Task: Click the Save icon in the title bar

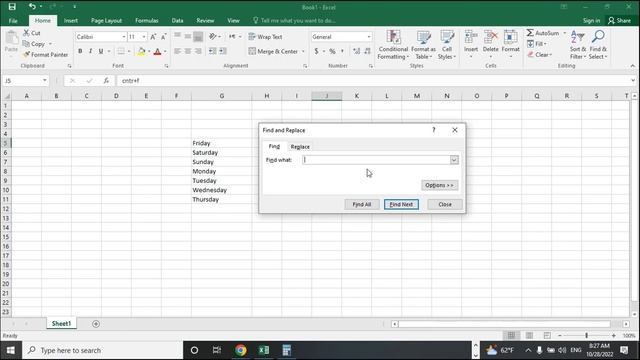Action: pyautogui.click(x=12, y=7)
